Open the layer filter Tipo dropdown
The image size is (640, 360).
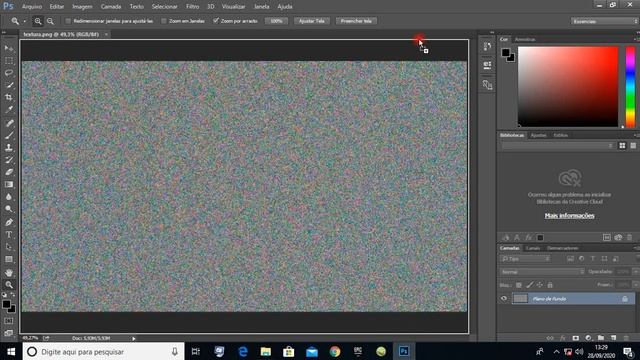pos(525,259)
